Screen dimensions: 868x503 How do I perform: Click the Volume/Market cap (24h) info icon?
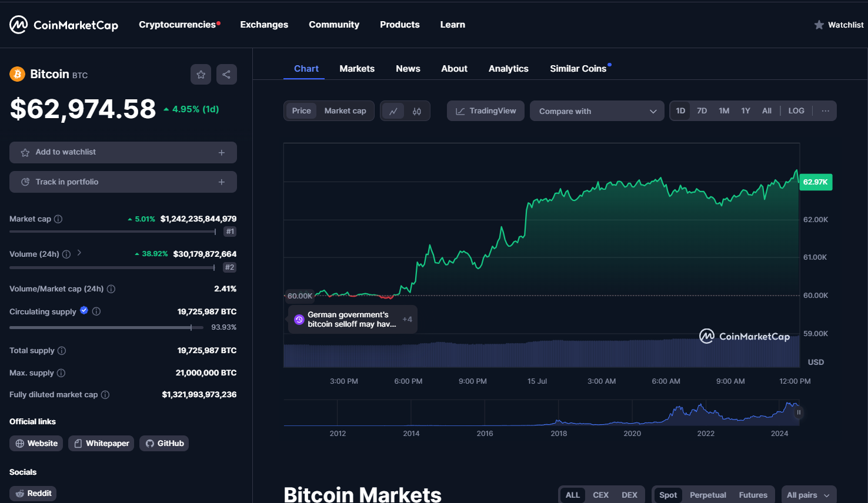click(111, 289)
